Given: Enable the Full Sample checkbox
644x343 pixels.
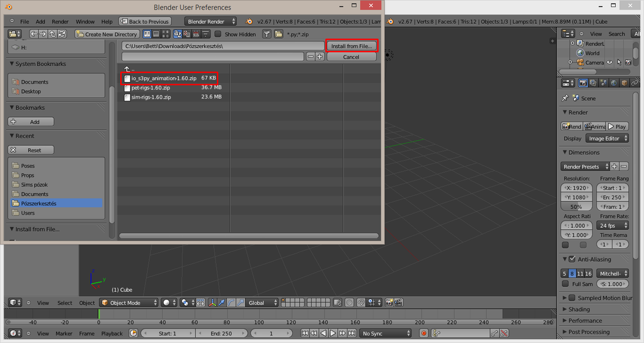Looking at the screenshot, I should (566, 284).
